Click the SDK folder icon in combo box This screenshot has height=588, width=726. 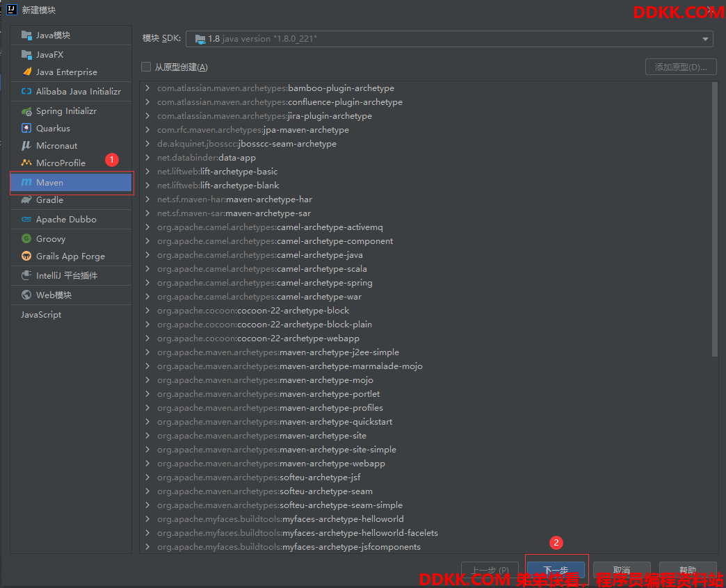coord(200,40)
